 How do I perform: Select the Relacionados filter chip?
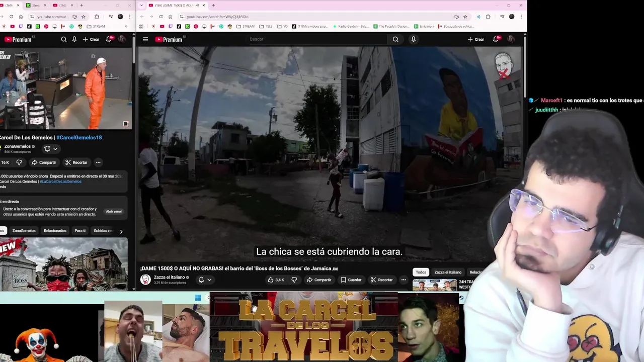click(55, 231)
